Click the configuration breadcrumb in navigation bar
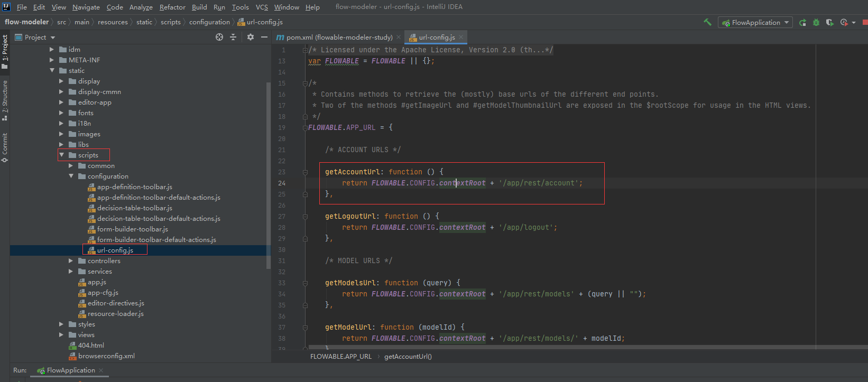This screenshot has height=382, width=868. tap(209, 22)
